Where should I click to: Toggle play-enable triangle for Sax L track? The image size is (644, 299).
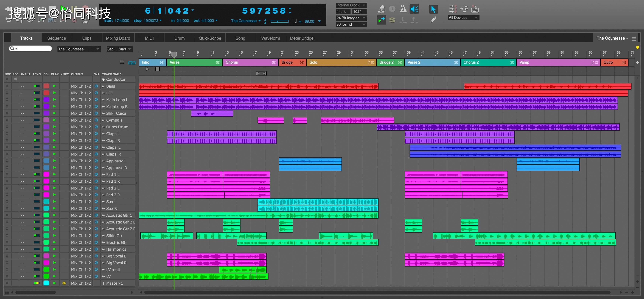pos(54,201)
